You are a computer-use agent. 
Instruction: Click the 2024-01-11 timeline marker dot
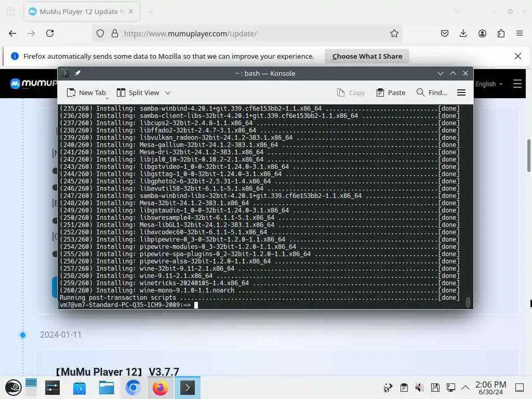(23, 335)
